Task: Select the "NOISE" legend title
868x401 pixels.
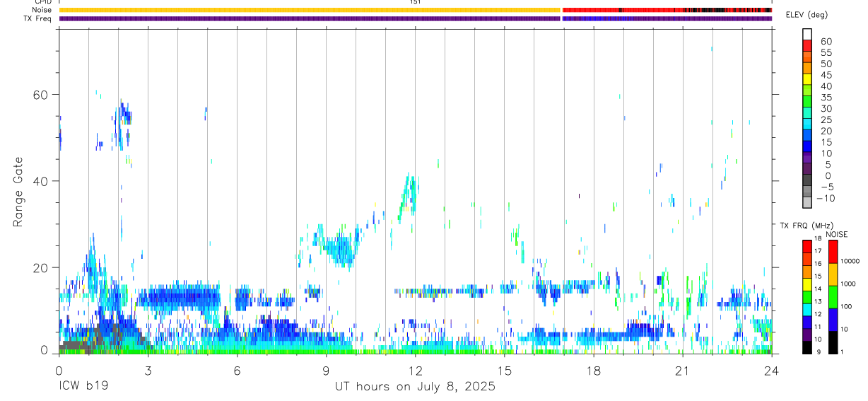Action: (837, 234)
